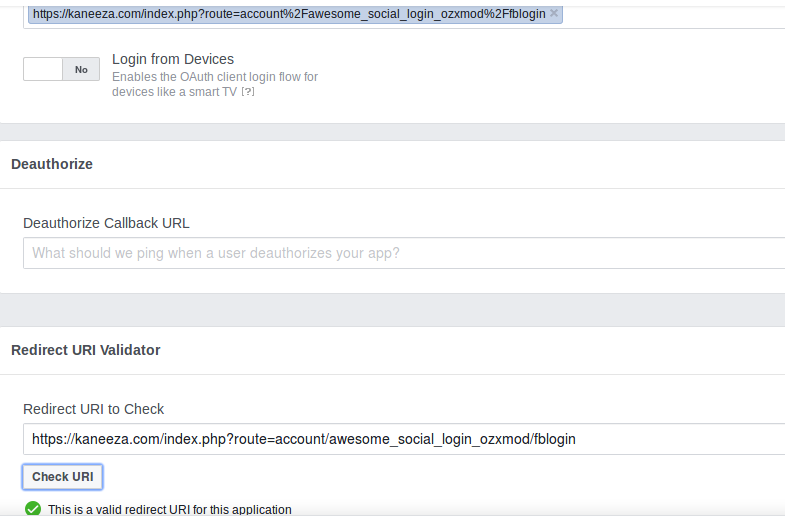785x523 pixels.
Task: Click empty space in the OAuth redirect URIs box
Action: click(x=670, y=14)
